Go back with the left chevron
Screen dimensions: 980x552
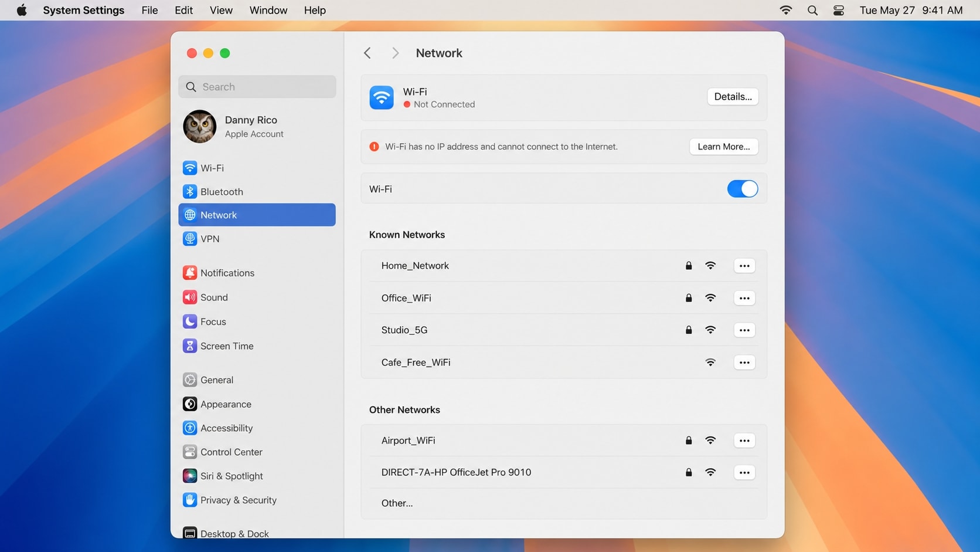click(x=367, y=53)
